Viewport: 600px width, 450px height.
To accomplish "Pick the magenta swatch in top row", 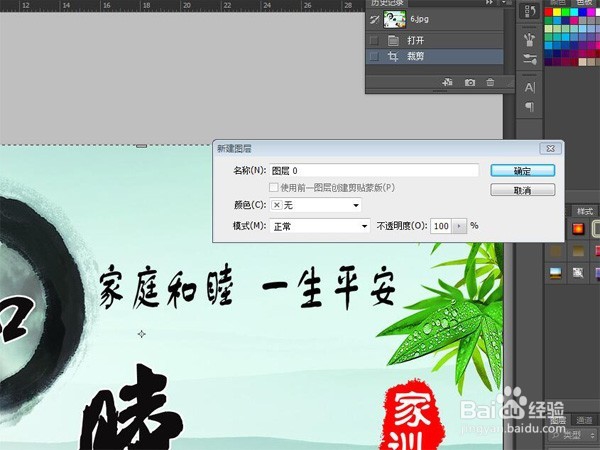I will (591, 12).
